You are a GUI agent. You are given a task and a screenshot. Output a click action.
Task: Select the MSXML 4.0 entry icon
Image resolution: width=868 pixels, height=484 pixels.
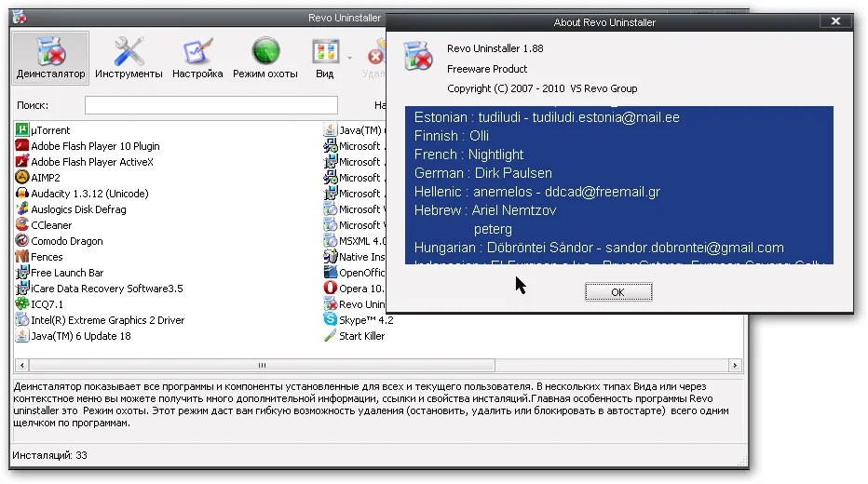click(330, 241)
